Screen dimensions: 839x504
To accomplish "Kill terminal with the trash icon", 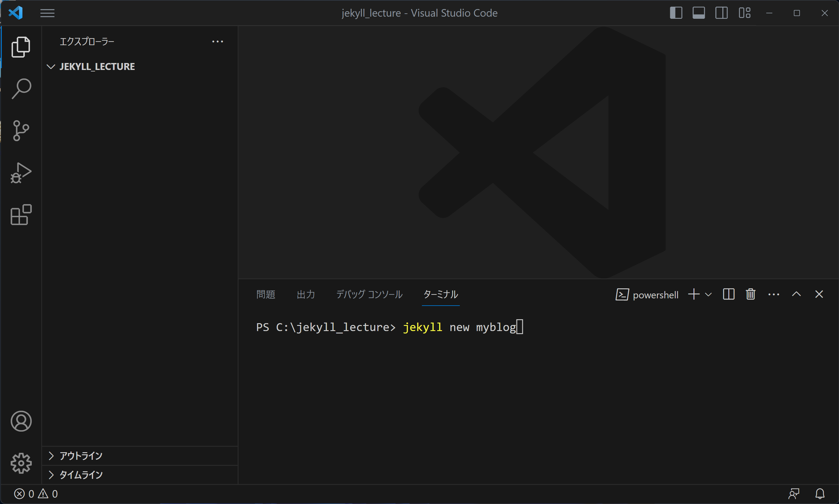I will click(751, 294).
